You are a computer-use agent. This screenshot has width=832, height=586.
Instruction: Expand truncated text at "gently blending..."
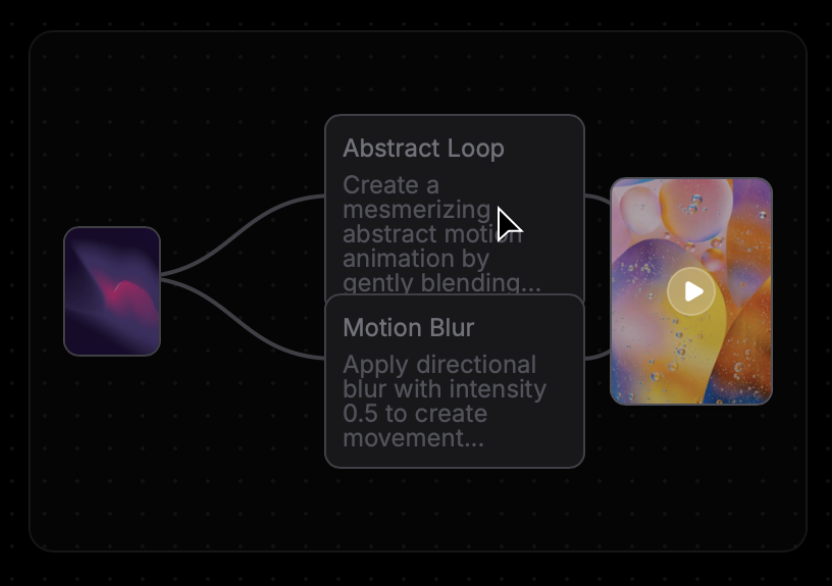441,283
